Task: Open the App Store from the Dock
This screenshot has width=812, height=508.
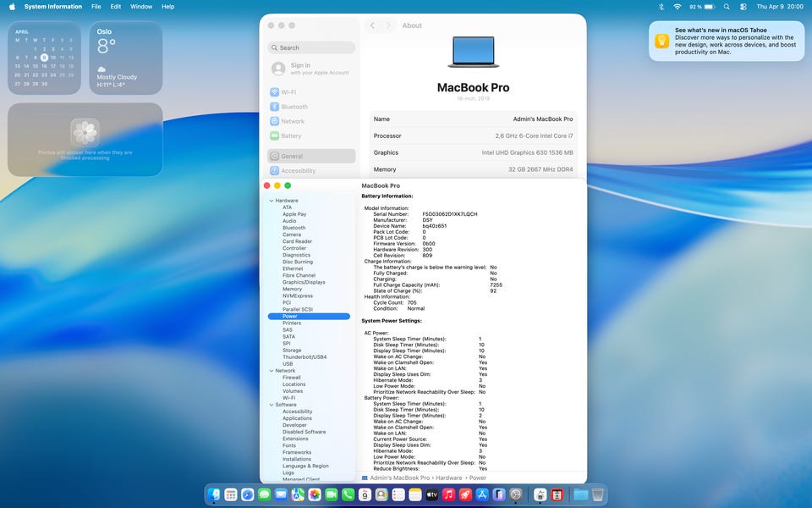Action: click(x=482, y=494)
